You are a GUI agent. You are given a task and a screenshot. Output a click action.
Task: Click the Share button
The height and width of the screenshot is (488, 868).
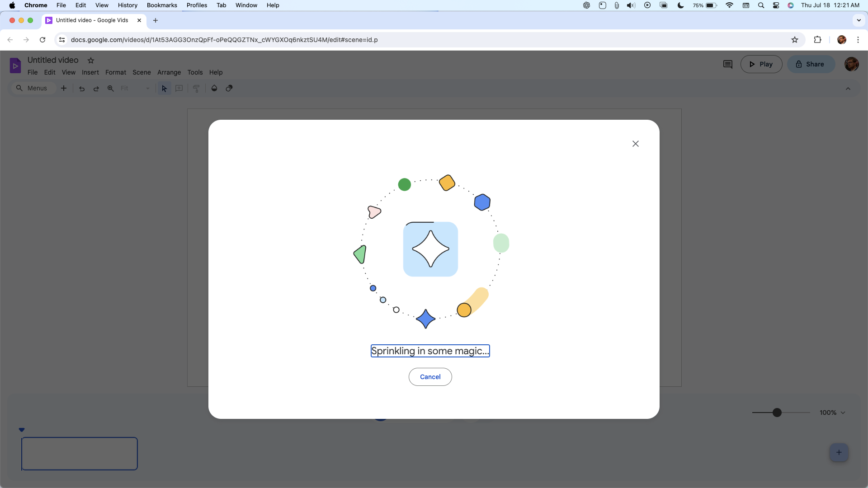[810, 64]
